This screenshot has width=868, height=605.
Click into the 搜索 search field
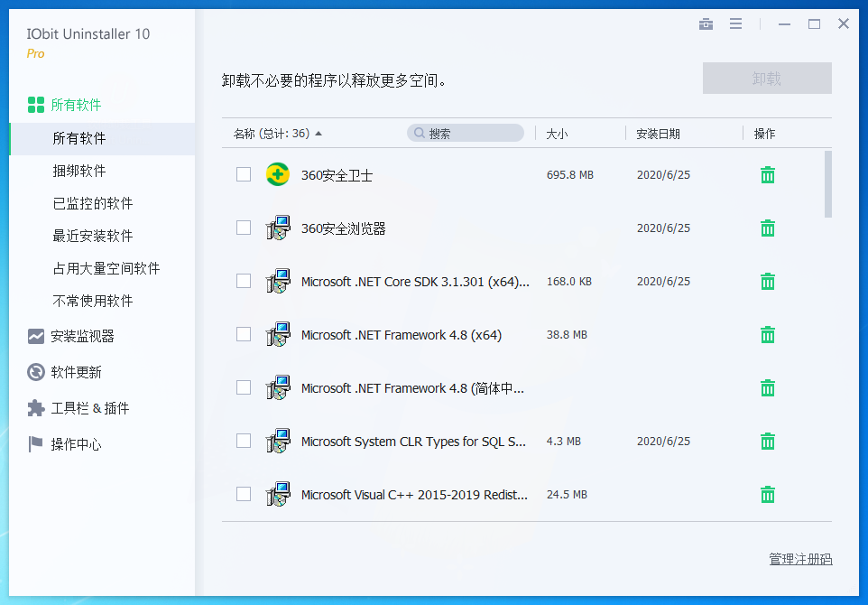(x=466, y=133)
